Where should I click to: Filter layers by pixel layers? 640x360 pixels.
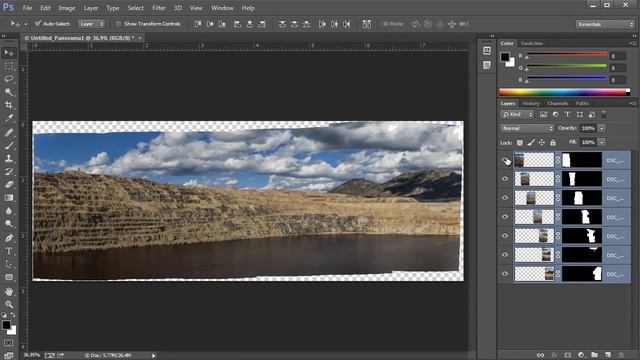click(543, 115)
